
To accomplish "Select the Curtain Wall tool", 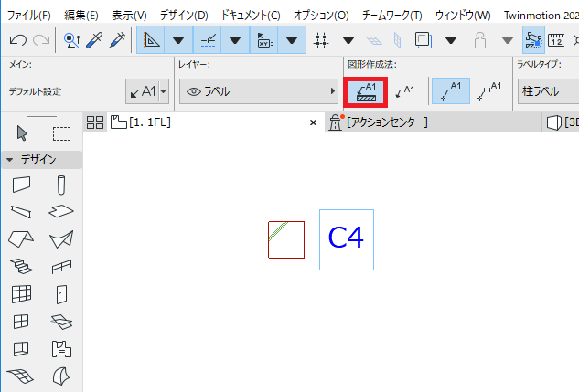I will [21, 294].
